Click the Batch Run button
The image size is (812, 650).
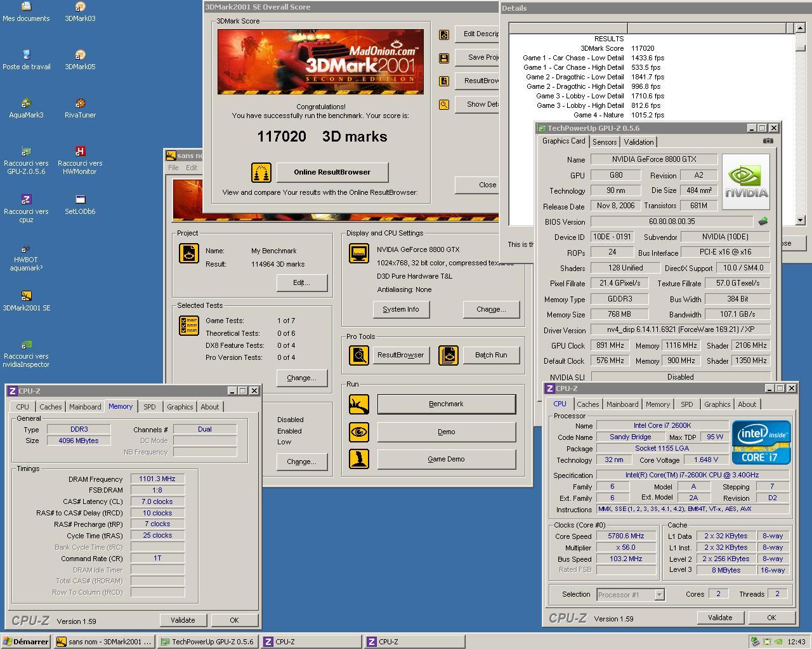click(491, 355)
